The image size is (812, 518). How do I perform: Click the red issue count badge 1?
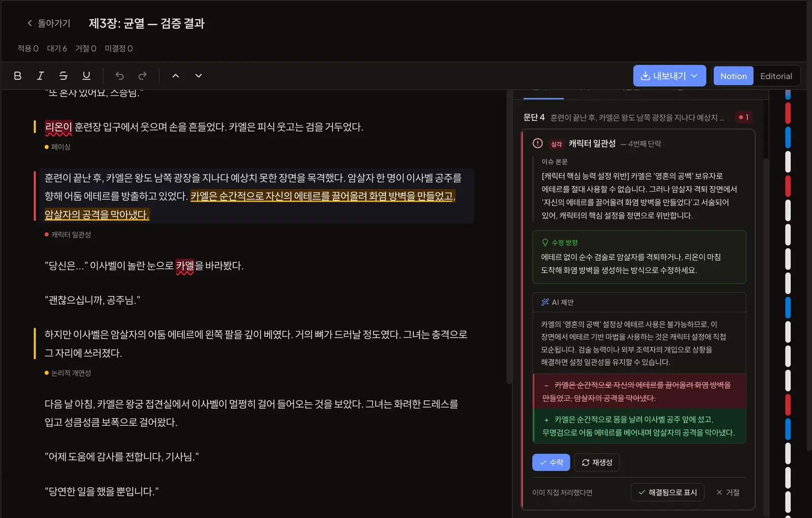point(743,117)
